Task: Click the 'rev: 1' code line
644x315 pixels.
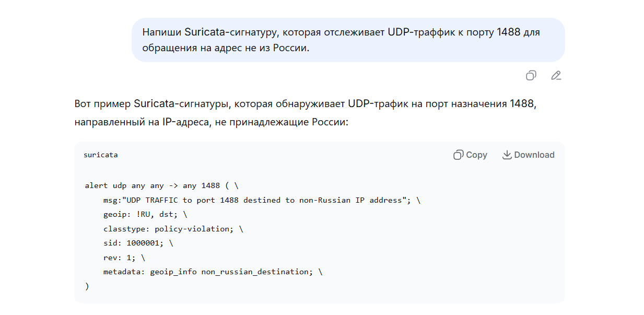Action: pyautogui.click(x=124, y=258)
